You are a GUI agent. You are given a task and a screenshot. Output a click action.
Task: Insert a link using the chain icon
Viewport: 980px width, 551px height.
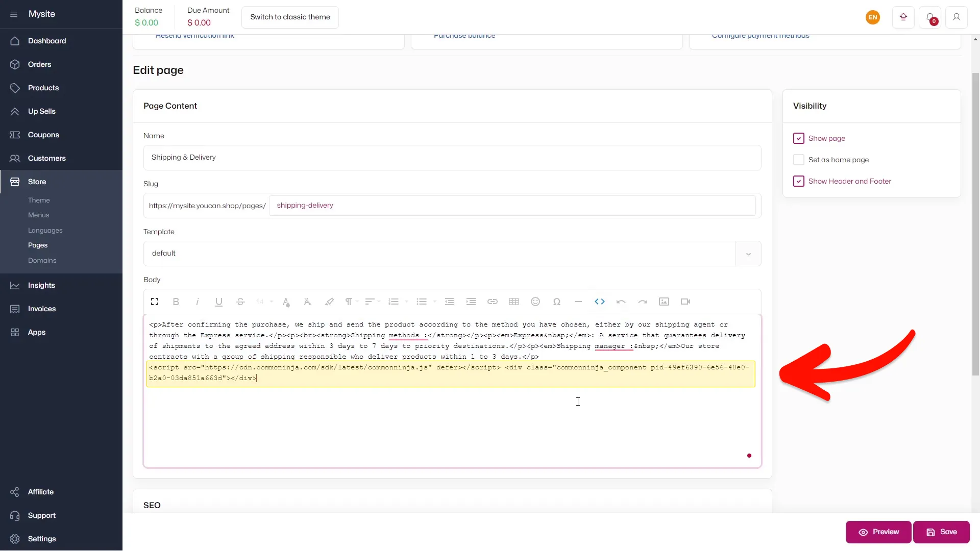pos(493,302)
